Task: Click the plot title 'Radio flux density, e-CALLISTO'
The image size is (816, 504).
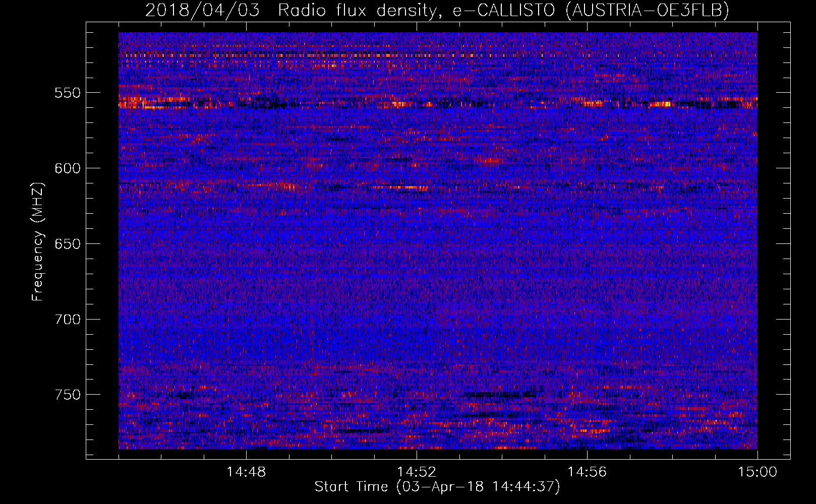Action: tap(416, 10)
